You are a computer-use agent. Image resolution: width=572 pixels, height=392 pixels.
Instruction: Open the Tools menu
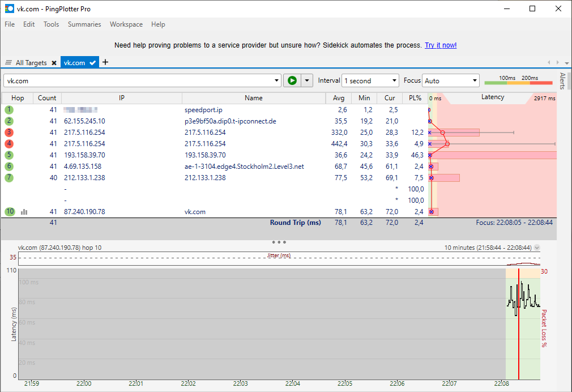pos(51,24)
